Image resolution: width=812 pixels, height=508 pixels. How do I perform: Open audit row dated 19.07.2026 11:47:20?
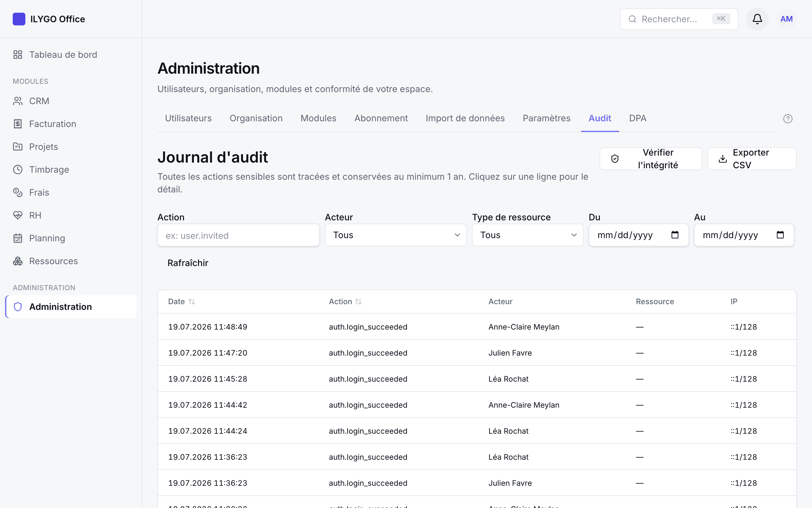[477, 353]
